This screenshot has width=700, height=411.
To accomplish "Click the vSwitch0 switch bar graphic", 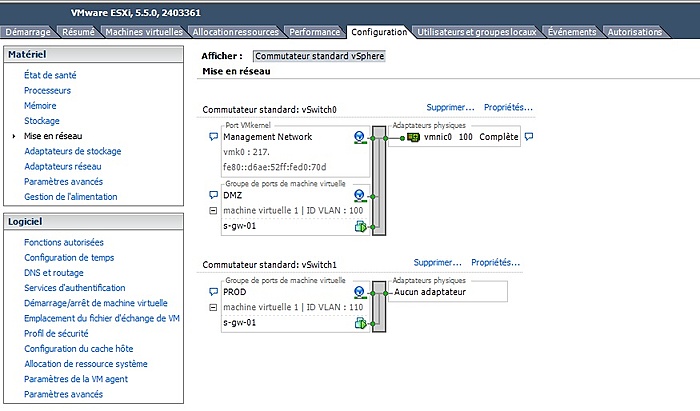I will click(x=379, y=181).
